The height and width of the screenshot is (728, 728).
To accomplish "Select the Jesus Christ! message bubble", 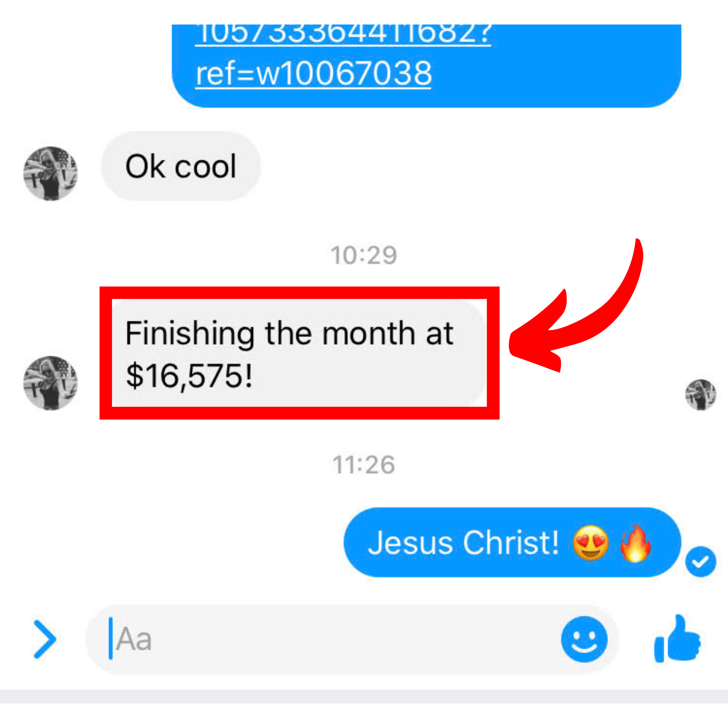I will [x=512, y=542].
